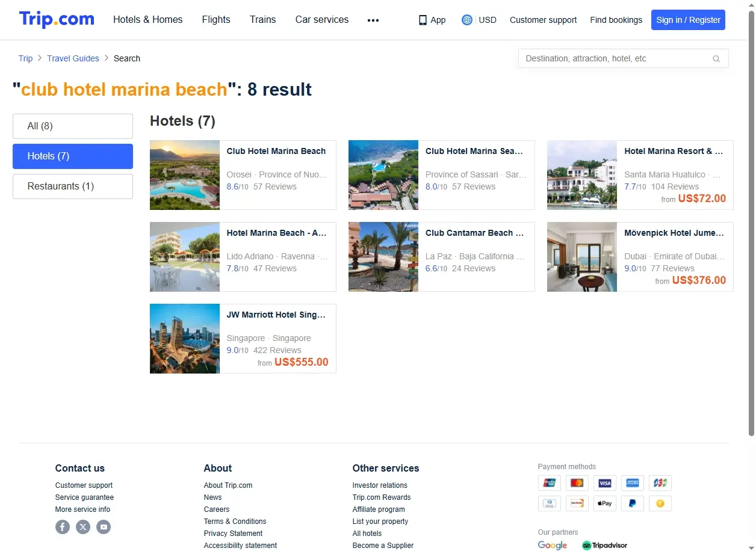This screenshot has width=756, height=554.
Task: Open Hotels & Homes menu
Action: coord(148,20)
